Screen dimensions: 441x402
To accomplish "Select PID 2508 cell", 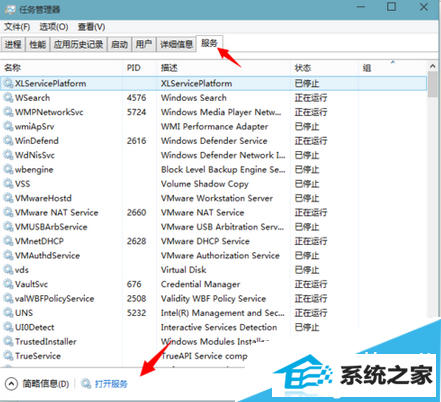I will (136, 298).
